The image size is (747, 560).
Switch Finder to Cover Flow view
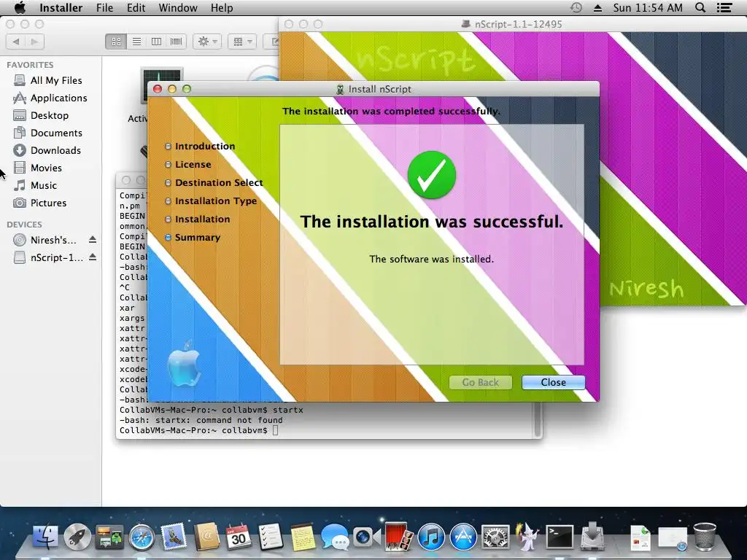point(177,42)
